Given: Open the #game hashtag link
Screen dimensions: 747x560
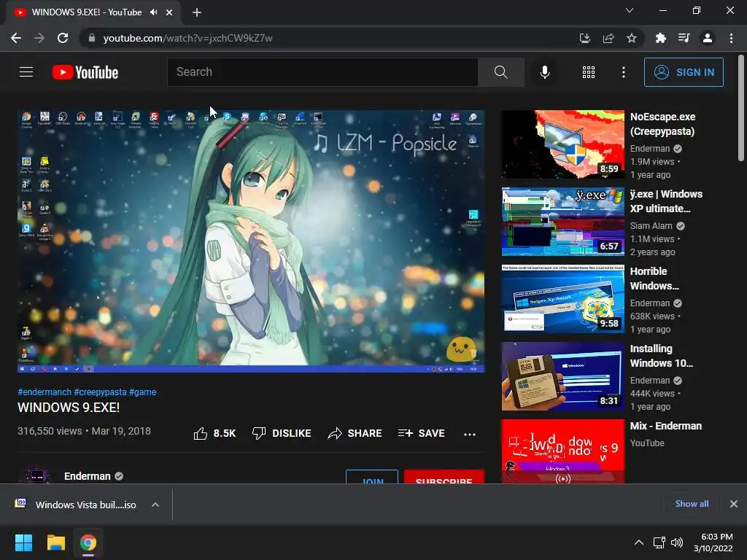Looking at the screenshot, I should click(142, 392).
